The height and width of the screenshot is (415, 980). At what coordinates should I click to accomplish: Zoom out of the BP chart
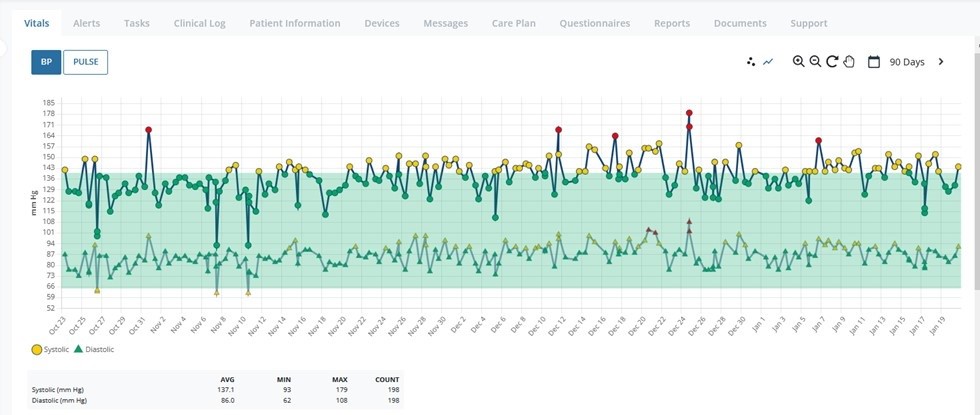pos(815,61)
